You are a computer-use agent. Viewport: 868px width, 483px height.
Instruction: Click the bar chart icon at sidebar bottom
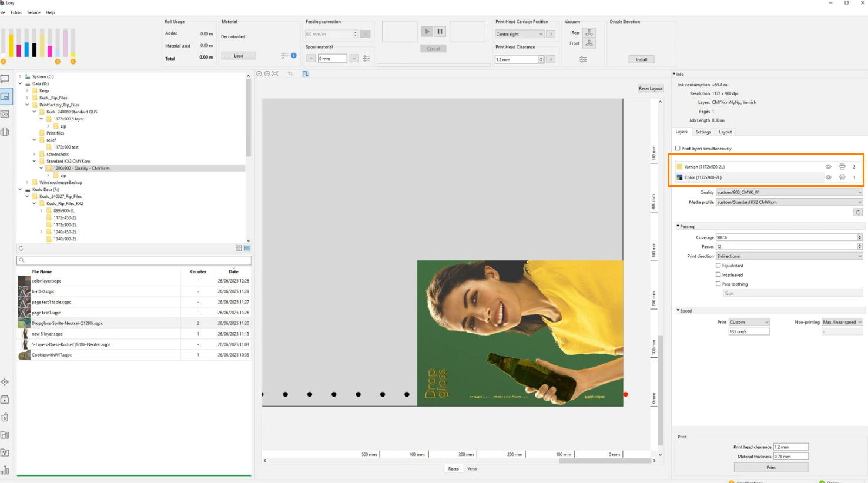(x=5, y=470)
